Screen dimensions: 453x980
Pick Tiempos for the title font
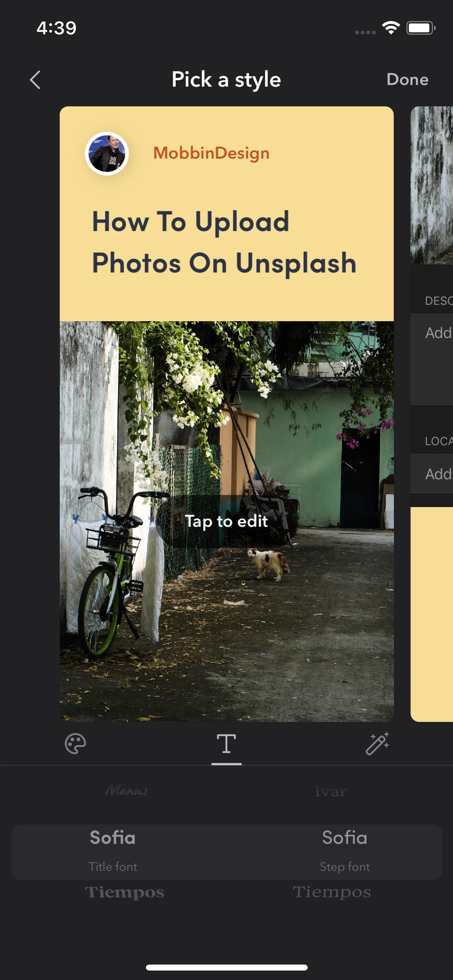click(125, 892)
